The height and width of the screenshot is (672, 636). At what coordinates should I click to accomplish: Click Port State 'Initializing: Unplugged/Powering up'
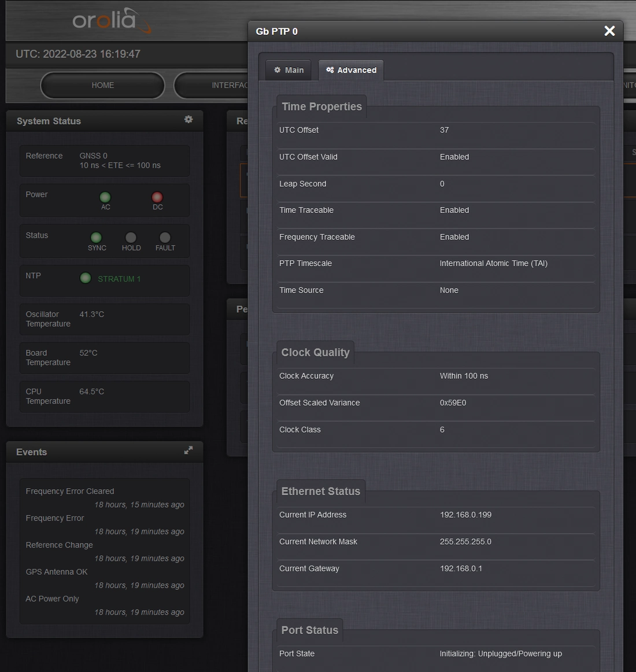(x=501, y=653)
